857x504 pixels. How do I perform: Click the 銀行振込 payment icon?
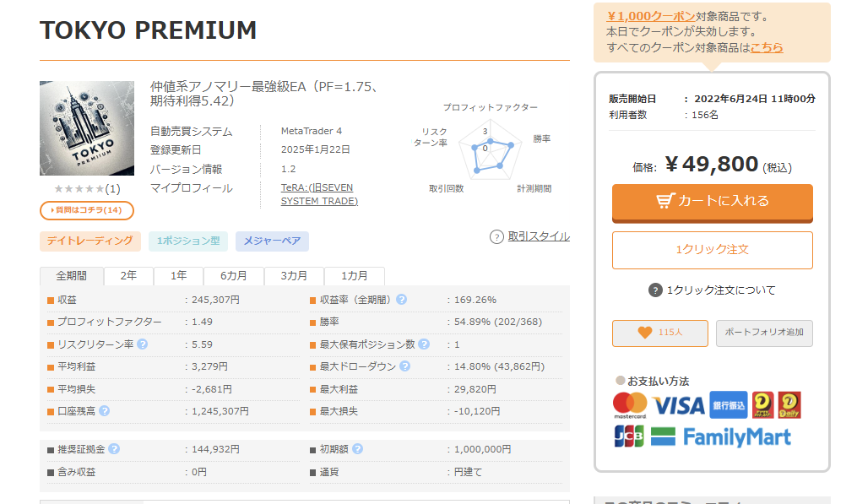click(728, 405)
